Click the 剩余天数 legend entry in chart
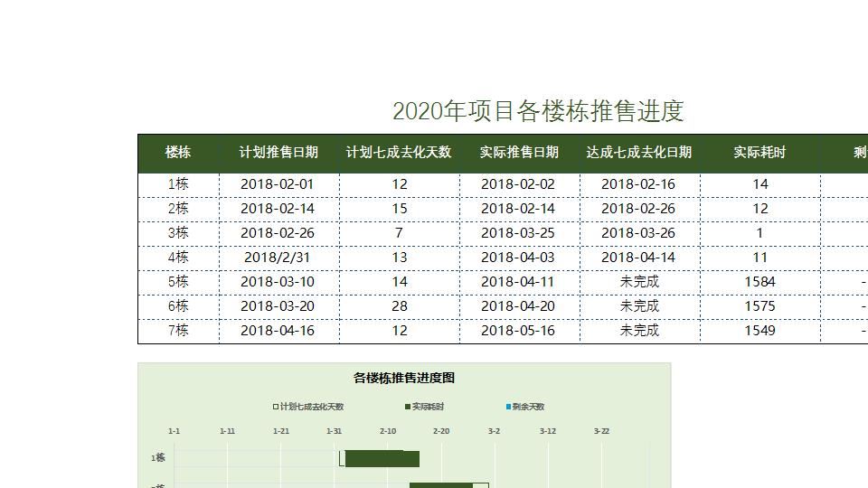 [x=524, y=407]
